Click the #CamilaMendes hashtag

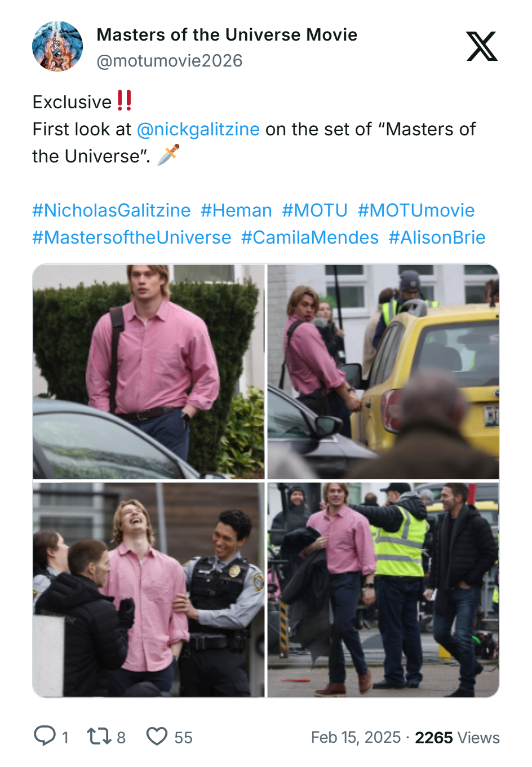point(310,237)
